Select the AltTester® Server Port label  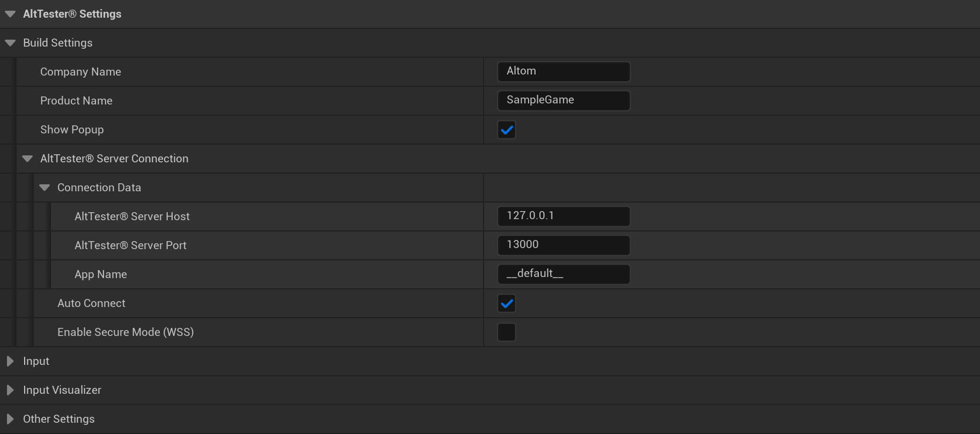coord(130,245)
